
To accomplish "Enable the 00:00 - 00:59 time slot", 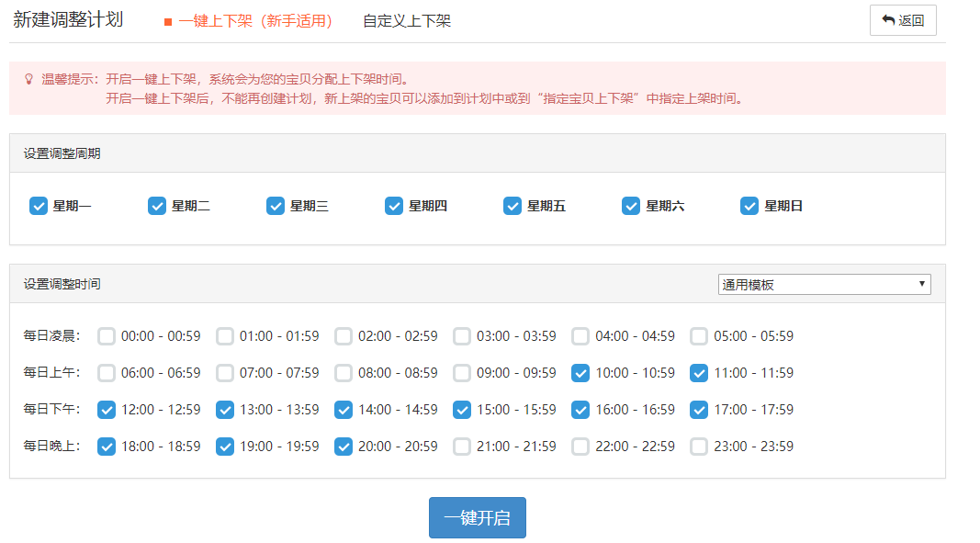I will [x=107, y=336].
